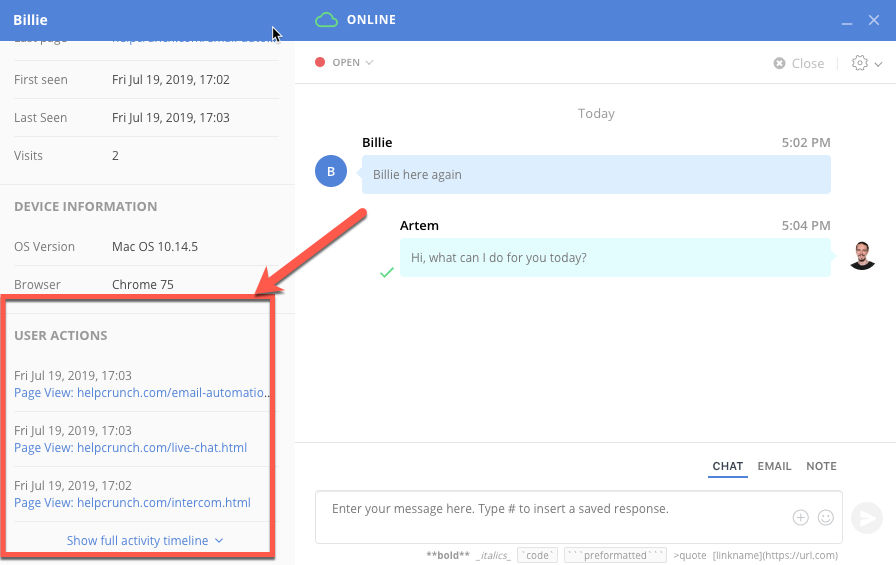Click the [linkname](https://url.com) hint
This screenshot has height=565, width=896.
pos(775,555)
